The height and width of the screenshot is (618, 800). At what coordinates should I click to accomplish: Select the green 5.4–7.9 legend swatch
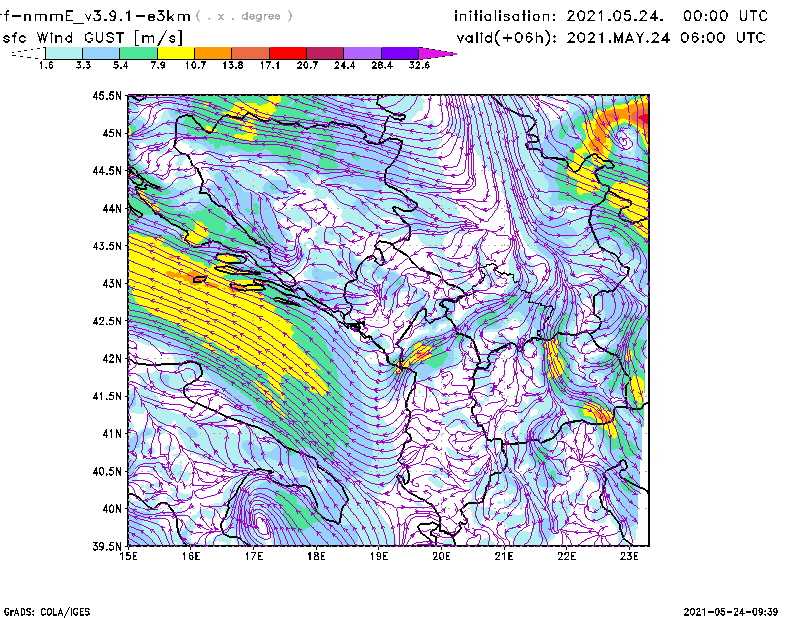[x=138, y=53]
